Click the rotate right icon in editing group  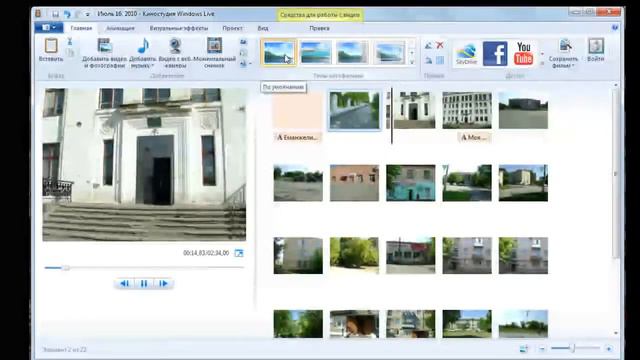tap(428, 60)
